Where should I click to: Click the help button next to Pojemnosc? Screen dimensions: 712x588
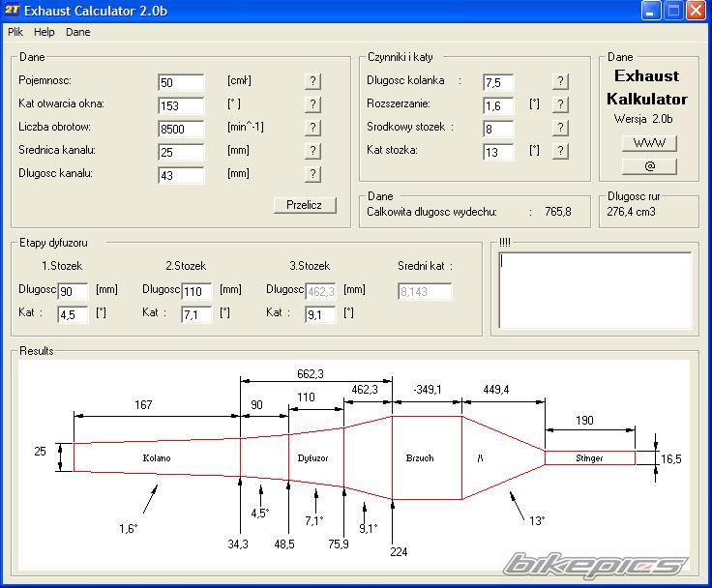pyautogui.click(x=312, y=81)
